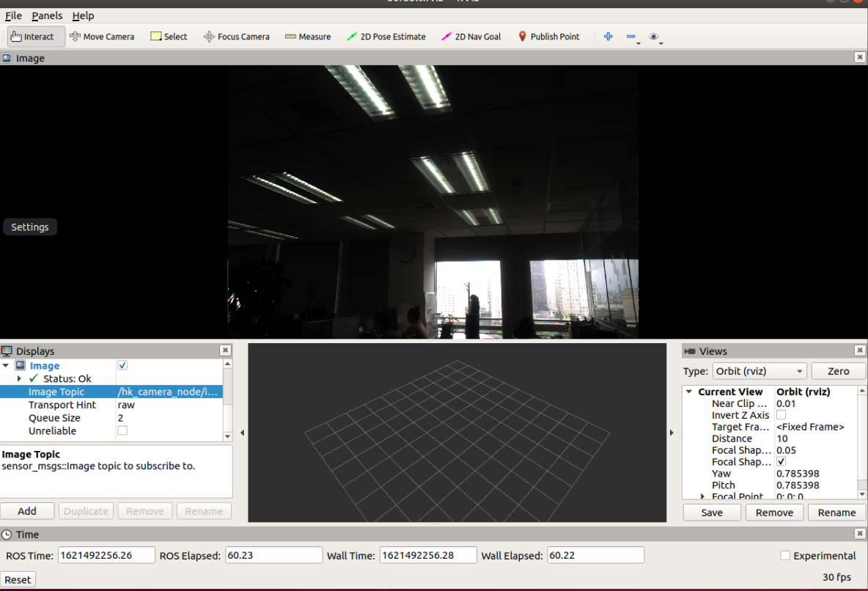868x591 pixels.
Task: Open the Orbit (rviz) view type dropdown
Action: point(759,370)
